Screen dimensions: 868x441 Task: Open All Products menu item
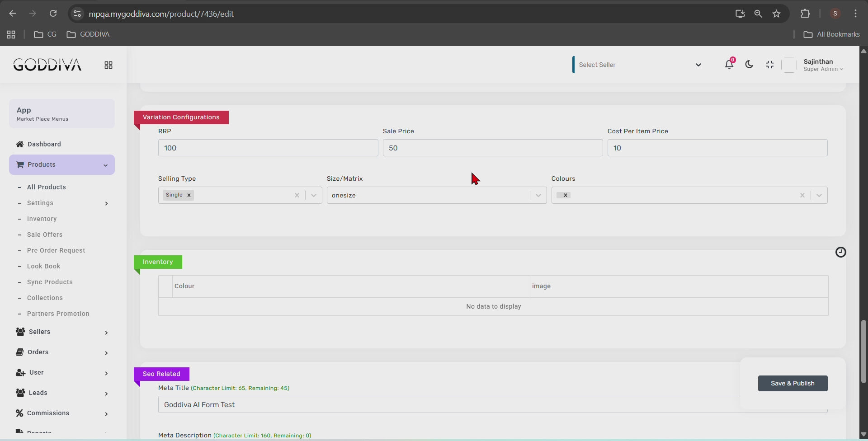(46, 187)
